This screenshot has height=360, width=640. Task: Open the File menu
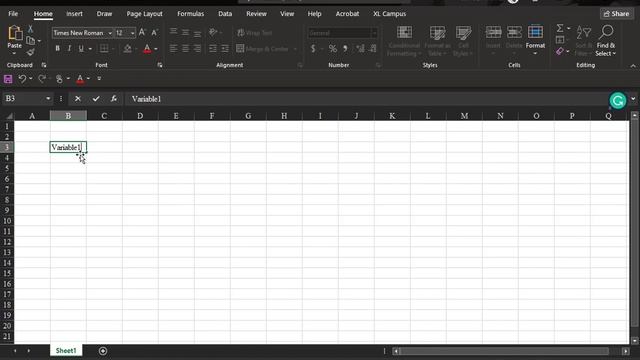click(x=13, y=13)
